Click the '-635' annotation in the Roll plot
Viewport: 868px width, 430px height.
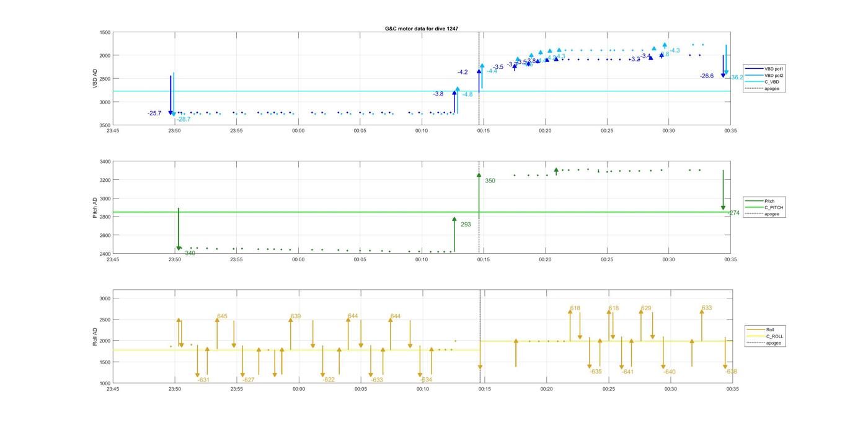point(595,372)
